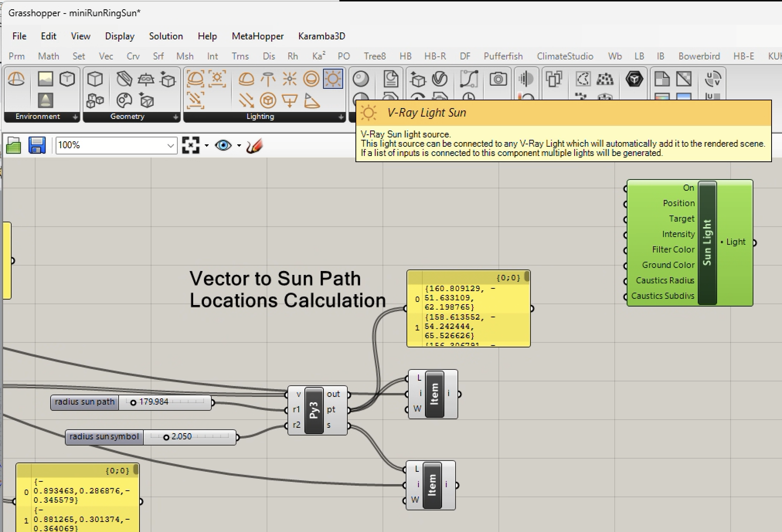Switch to the Pufferfish tab
The height and width of the screenshot is (532, 782).
503,56
